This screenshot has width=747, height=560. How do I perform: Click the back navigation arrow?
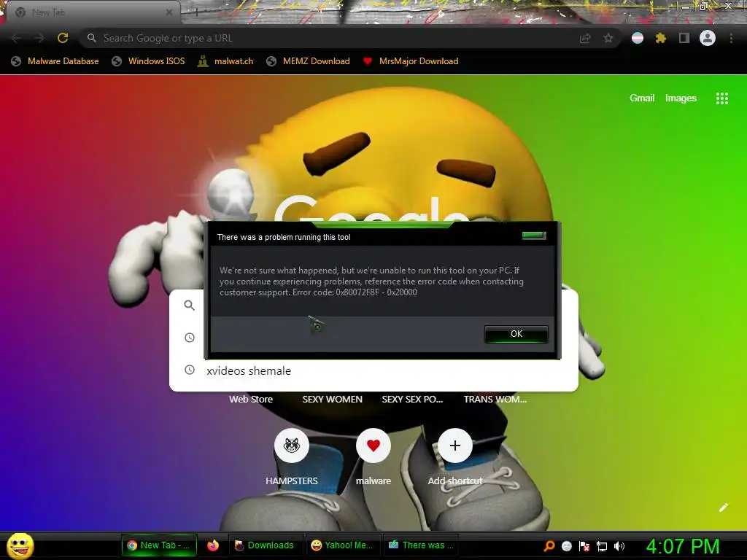[x=16, y=38]
